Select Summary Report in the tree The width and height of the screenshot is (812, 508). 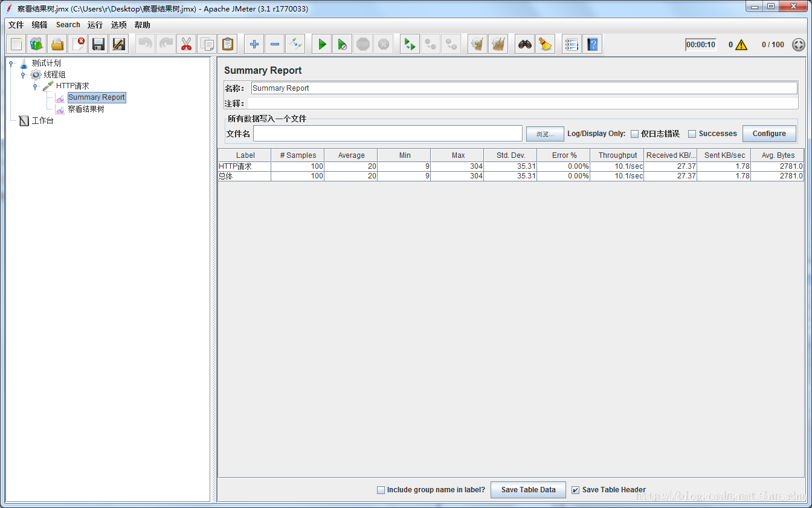coord(97,97)
